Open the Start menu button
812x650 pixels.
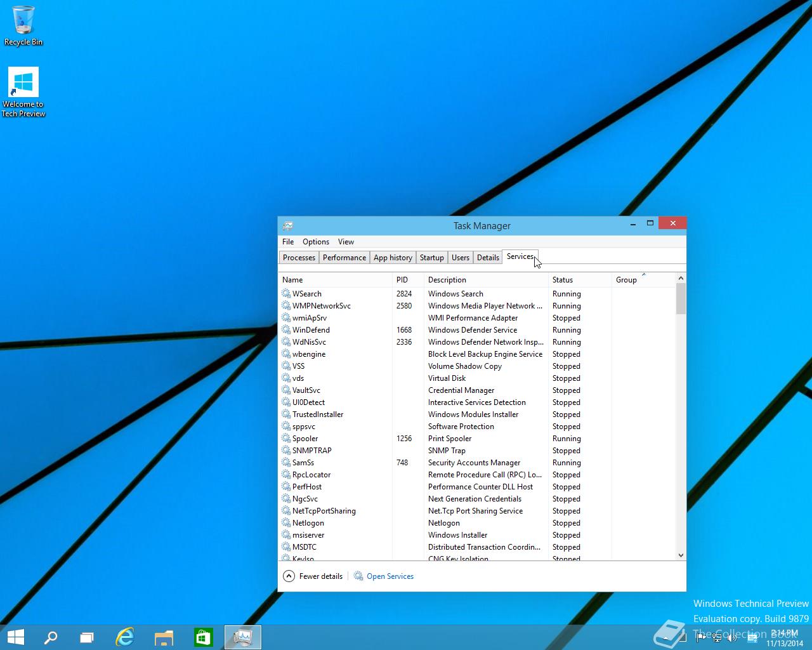tap(16, 637)
